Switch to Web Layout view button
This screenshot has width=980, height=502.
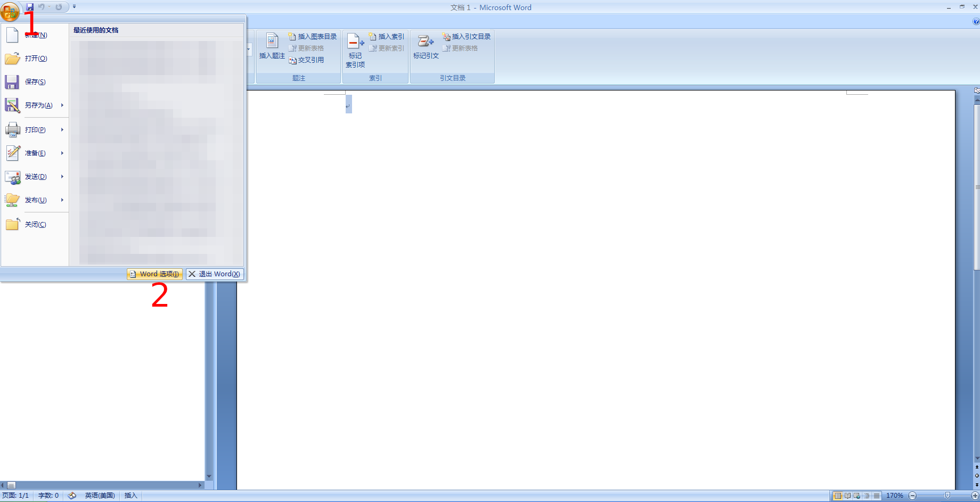(857, 496)
